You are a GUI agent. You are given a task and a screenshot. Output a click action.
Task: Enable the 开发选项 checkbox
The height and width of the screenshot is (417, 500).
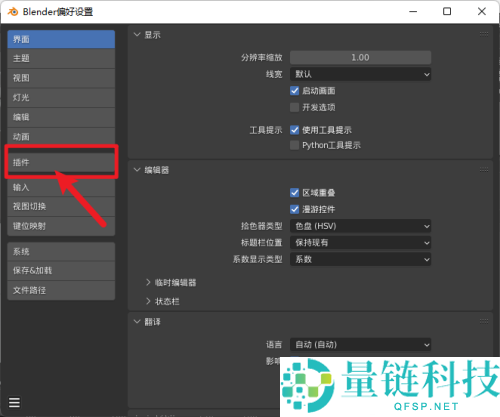click(x=294, y=107)
